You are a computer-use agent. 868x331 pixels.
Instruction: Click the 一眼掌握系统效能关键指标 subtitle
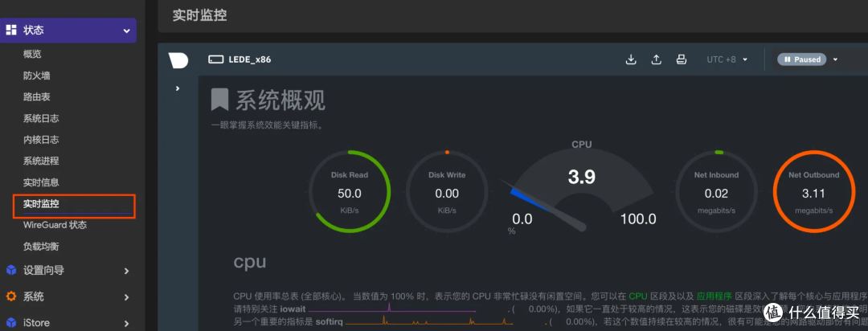(x=268, y=125)
